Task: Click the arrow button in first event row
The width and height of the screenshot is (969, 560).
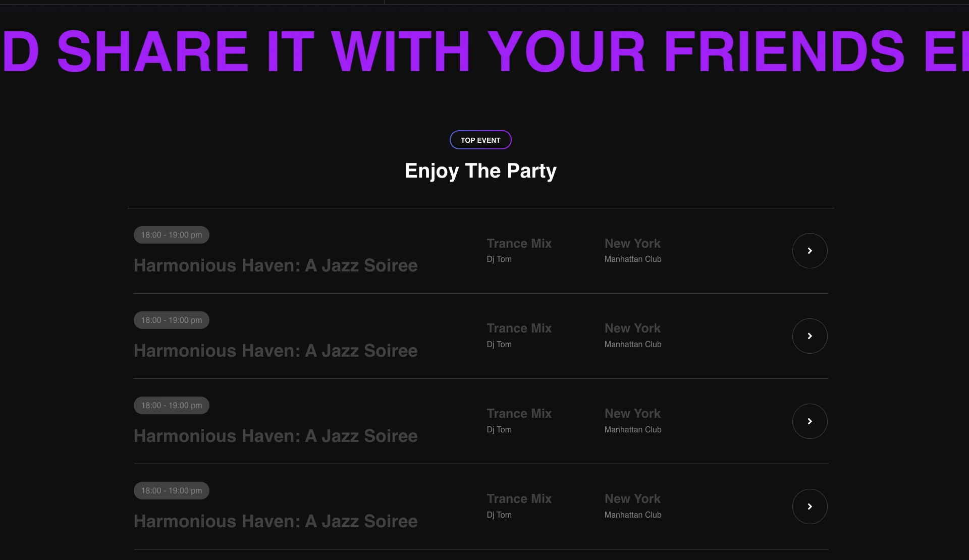Action: click(810, 251)
